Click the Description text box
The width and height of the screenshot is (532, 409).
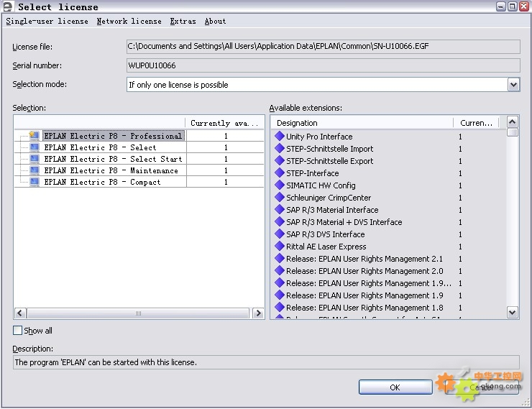(x=266, y=362)
